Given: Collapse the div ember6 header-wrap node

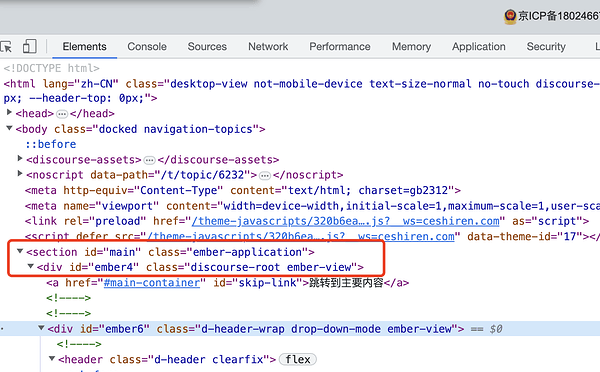Looking at the screenshot, I should tap(41, 328).
